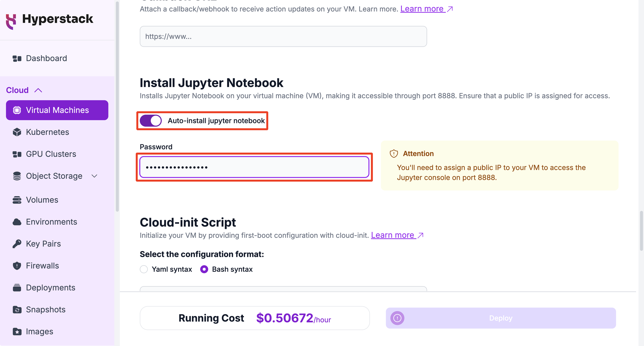Viewport: 644px width, 346px height.
Task: Click the Deploy button
Action: pyautogui.click(x=501, y=318)
